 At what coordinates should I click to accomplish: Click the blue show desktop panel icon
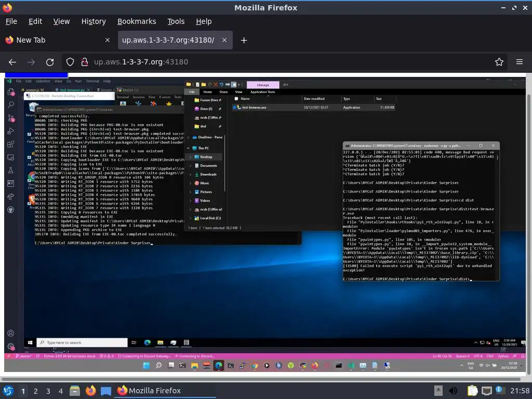point(106,391)
